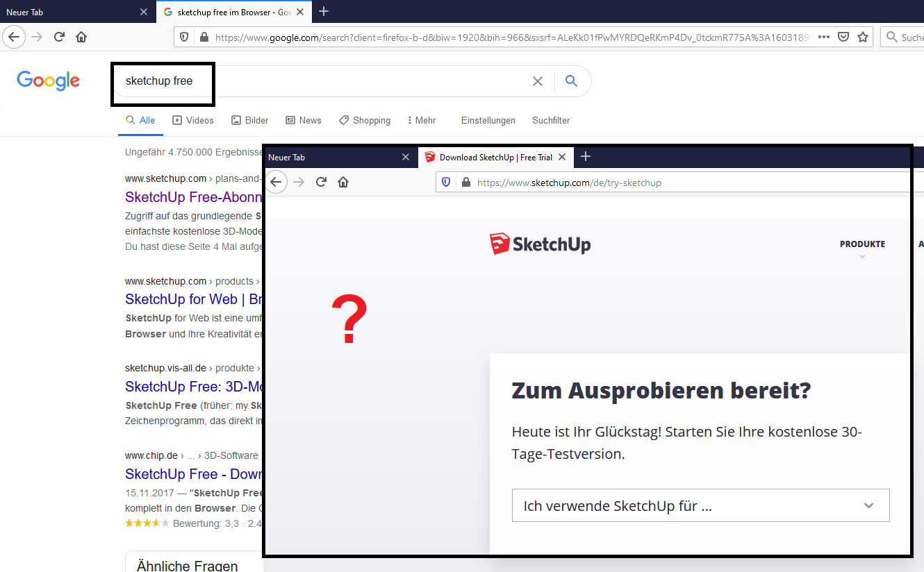The image size is (924, 572).
Task: Save page to Pocket icon
Action: 843,37
